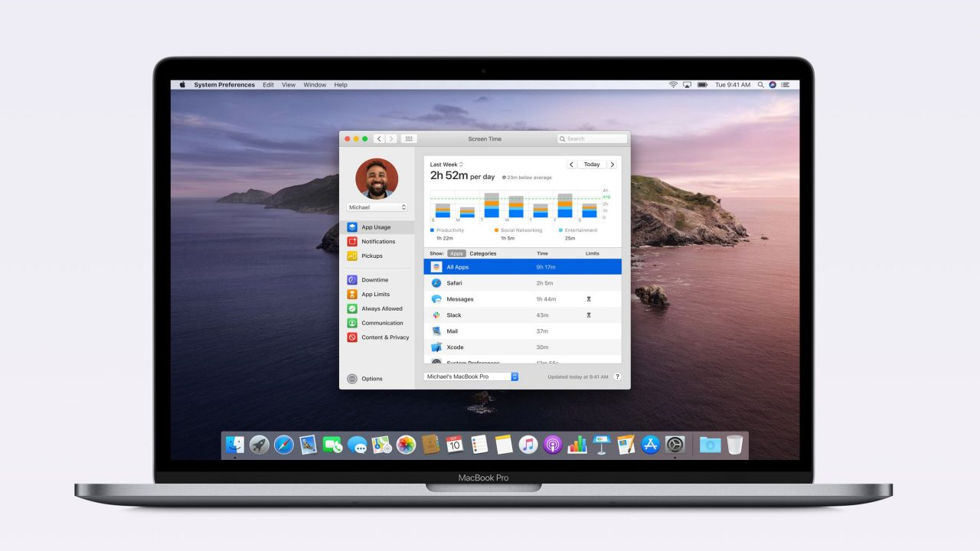
Task: Click the show-all grid button in toolbar
Action: click(409, 139)
